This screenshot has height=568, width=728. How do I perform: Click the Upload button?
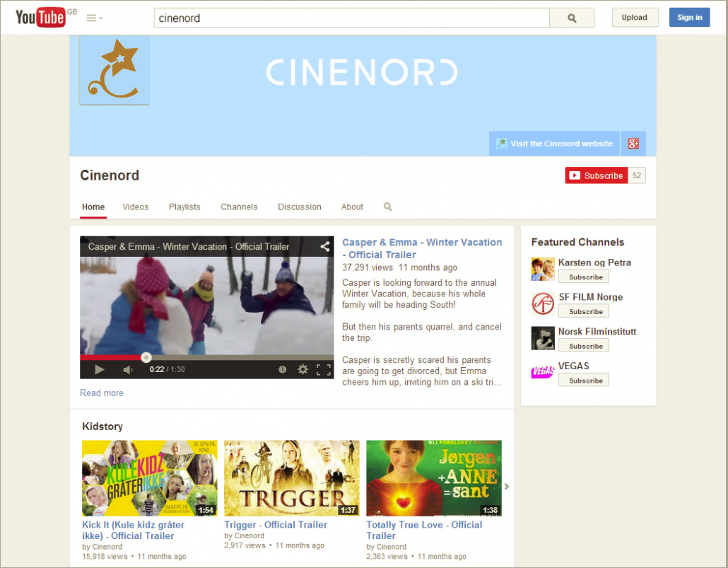(634, 18)
